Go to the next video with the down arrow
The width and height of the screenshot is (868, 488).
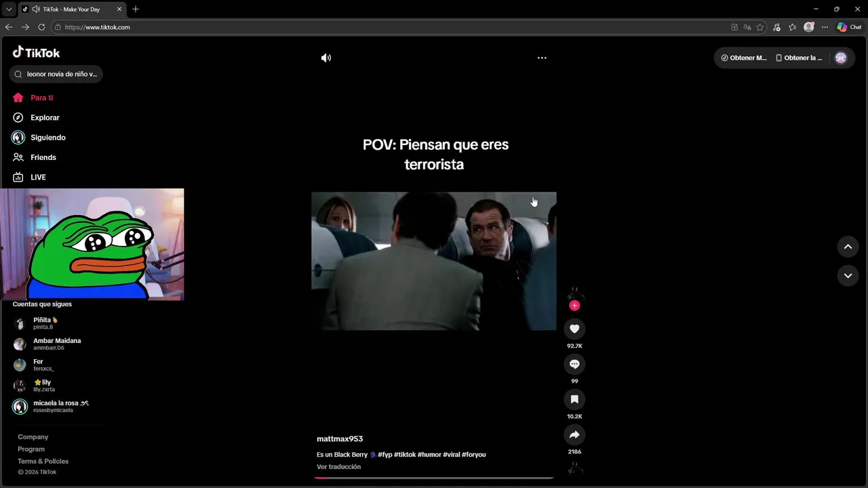pyautogui.click(x=848, y=275)
